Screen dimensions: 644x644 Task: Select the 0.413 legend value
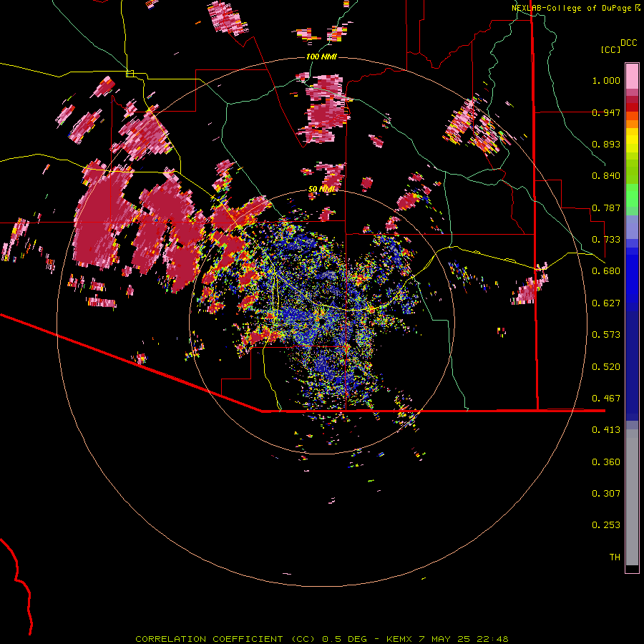pos(606,430)
